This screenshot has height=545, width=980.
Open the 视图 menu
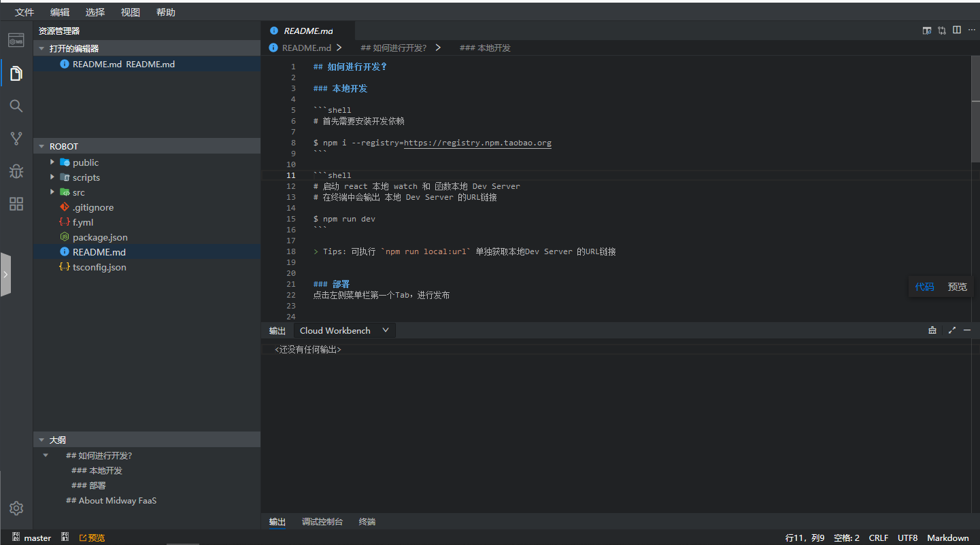point(131,12)
